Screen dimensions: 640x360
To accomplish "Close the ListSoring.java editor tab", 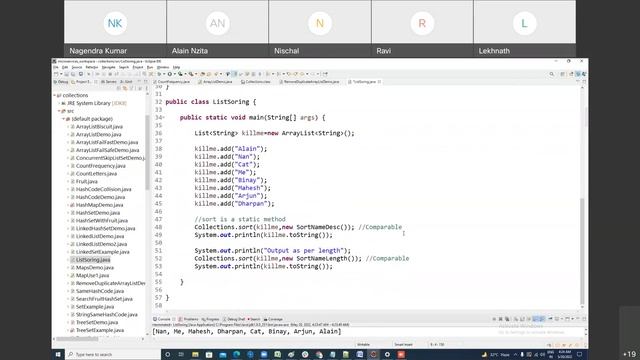I will coord(380,82).
